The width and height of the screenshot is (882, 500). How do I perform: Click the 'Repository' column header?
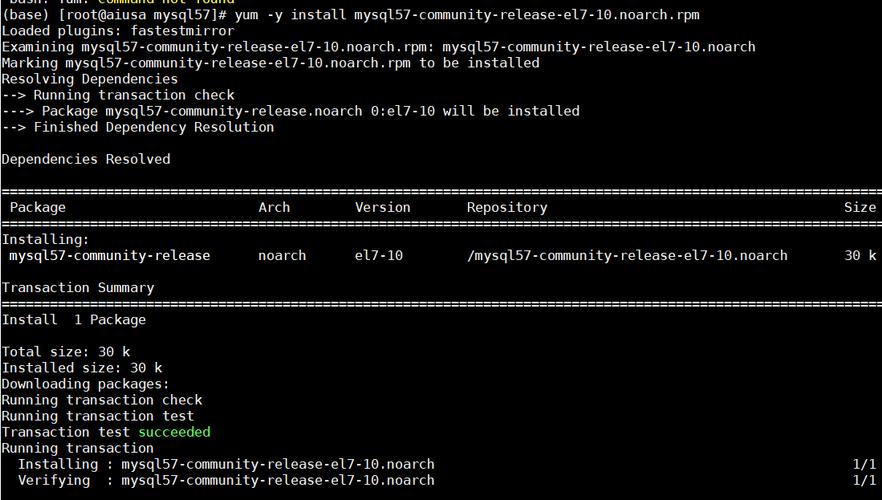(x=507, y=208)
